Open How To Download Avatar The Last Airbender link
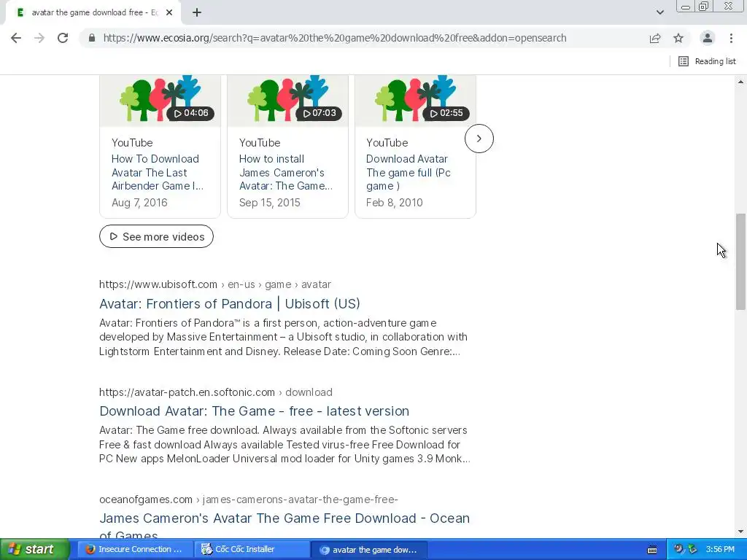This screenshot has width=747, height=560. pyautogui.click(x=158, y=172)
